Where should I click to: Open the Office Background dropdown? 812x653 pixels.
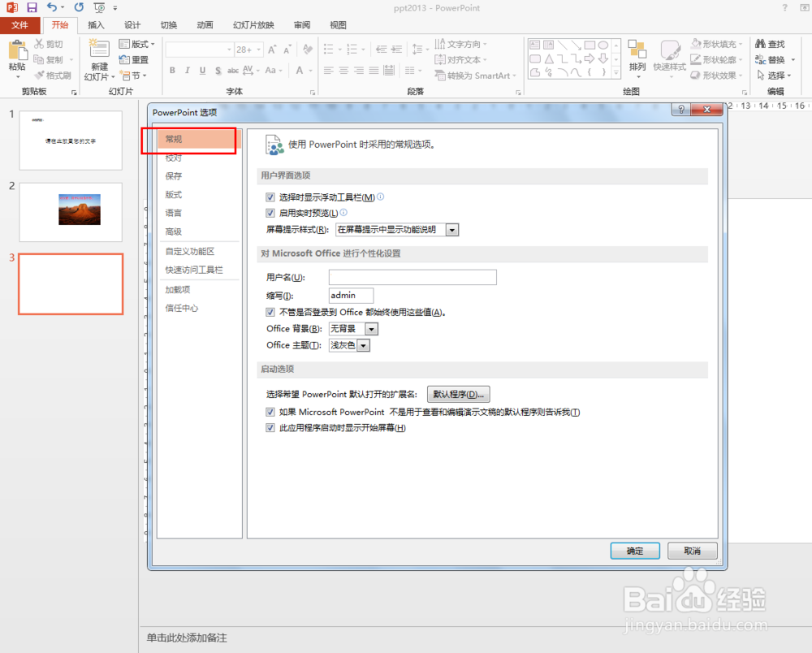coord(371,329)
